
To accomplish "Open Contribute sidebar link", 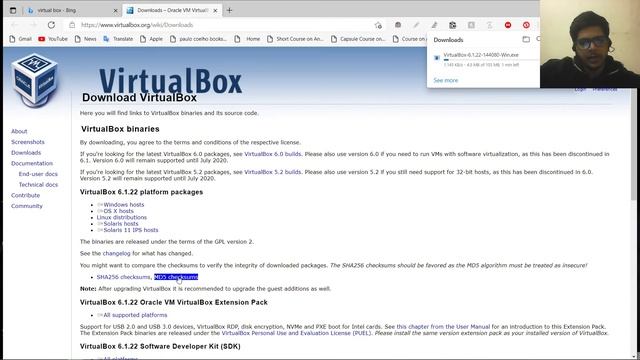I will tap(25, 195).
